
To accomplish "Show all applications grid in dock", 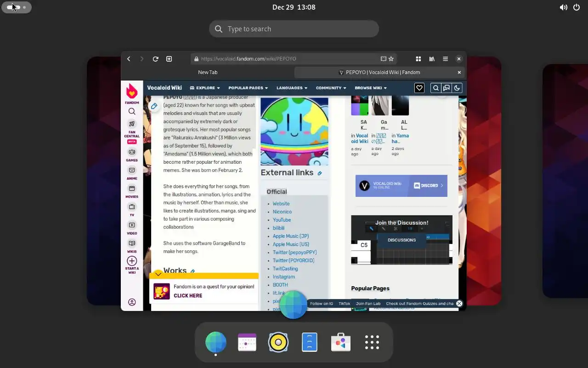I will pyautogui.click(x=372, y=342).
